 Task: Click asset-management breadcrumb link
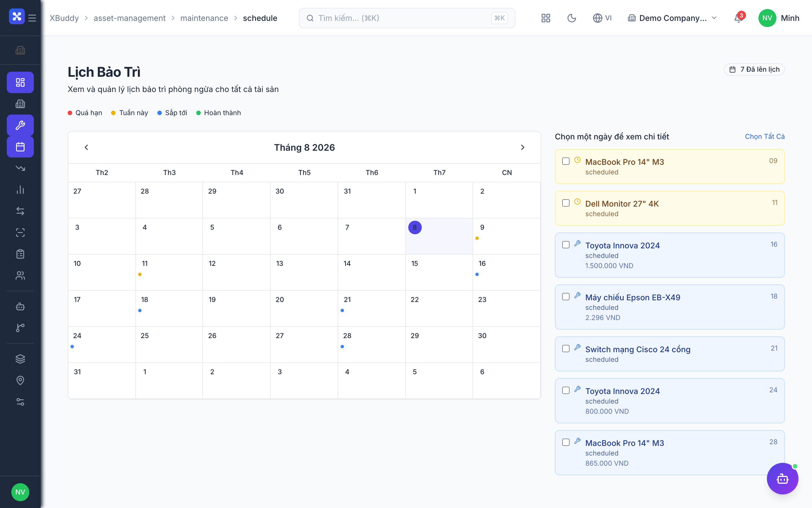(129, 18)
